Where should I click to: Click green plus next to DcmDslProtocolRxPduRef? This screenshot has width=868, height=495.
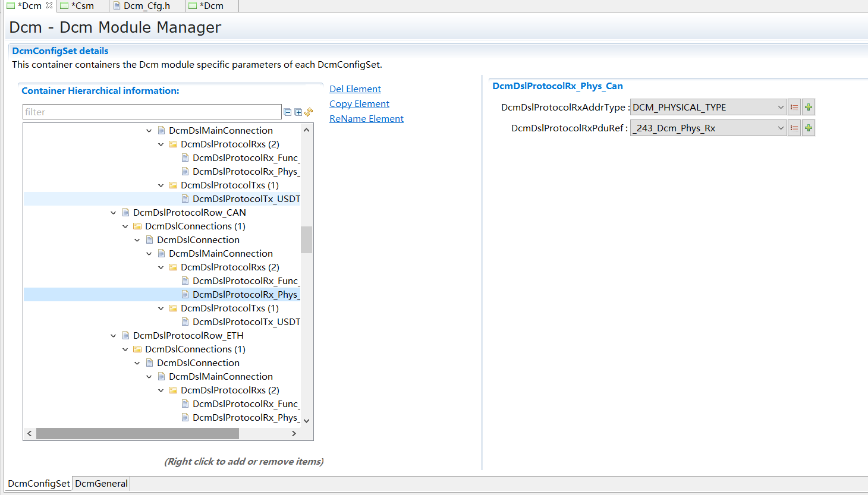click(808, 127)
